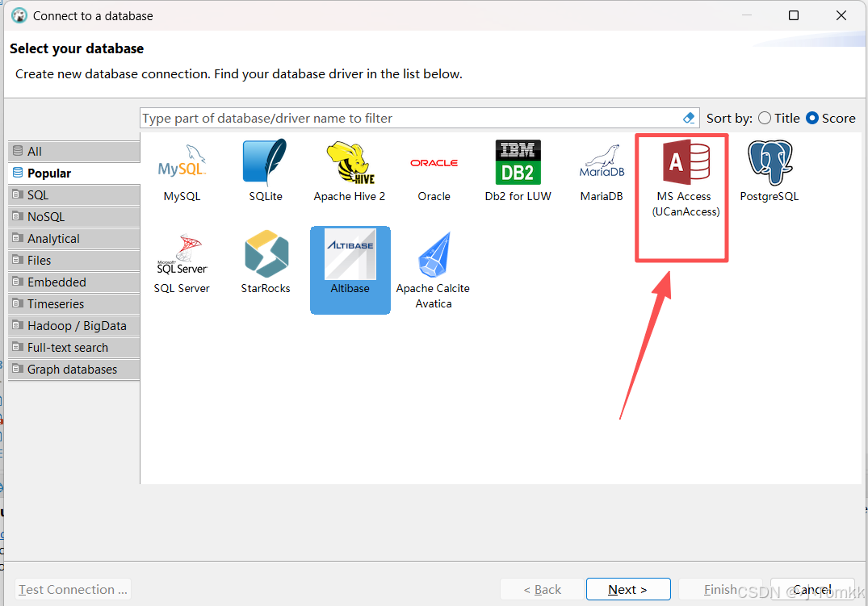
Task: Choose the IBM Db2 for LUW driver
Action: [x=518, y=162]
